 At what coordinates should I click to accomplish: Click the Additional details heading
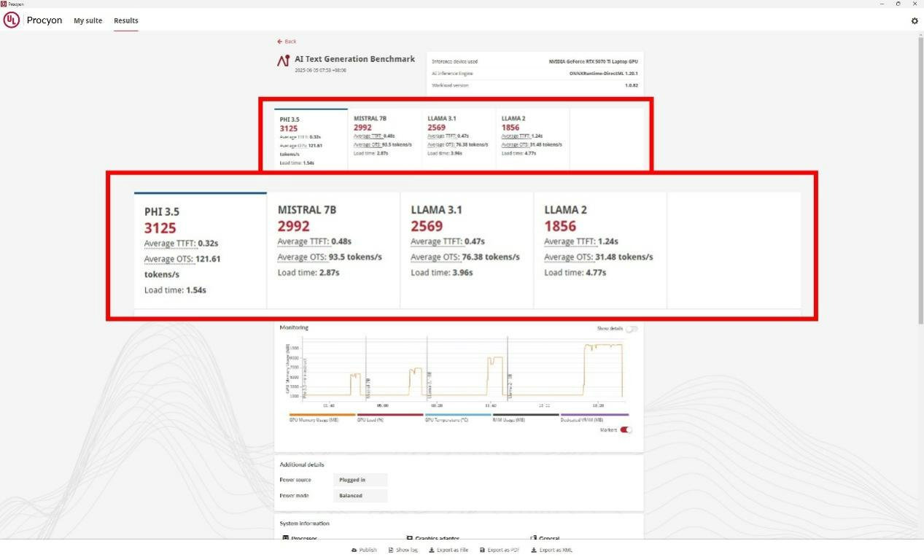click(x=302, y=464)
